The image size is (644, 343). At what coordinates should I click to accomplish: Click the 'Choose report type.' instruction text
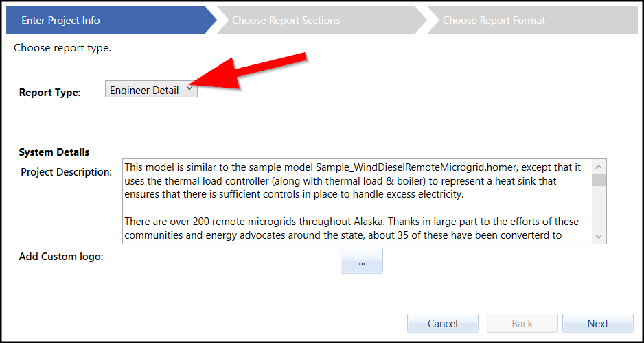coord(62,48)
